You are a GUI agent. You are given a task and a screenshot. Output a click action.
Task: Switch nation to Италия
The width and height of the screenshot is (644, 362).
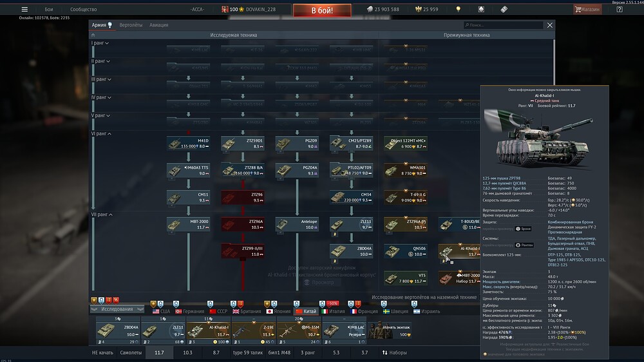tap(333, 312)
